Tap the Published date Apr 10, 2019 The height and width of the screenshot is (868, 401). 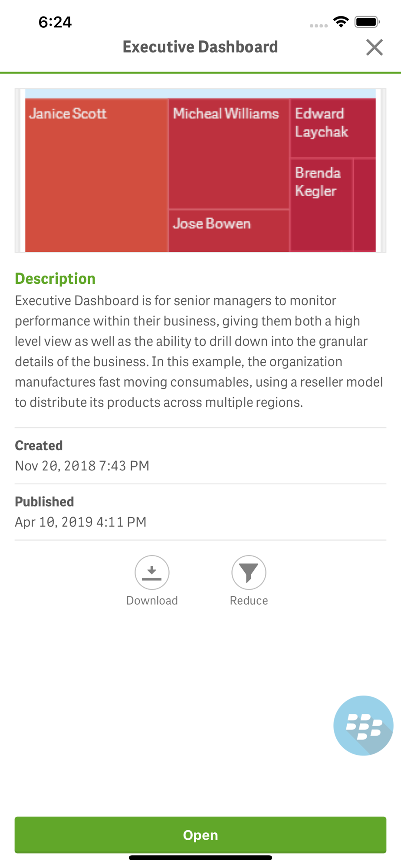(81, 522)
